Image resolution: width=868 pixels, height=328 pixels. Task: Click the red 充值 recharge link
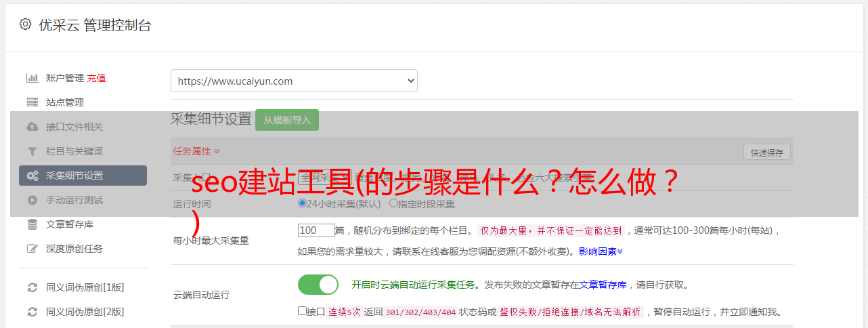pyautogui.click(x=96, y=78)
